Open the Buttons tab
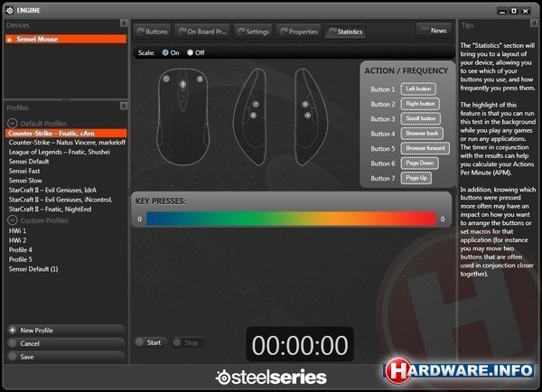This screenshot has height=392, width=542. point(152,32)
